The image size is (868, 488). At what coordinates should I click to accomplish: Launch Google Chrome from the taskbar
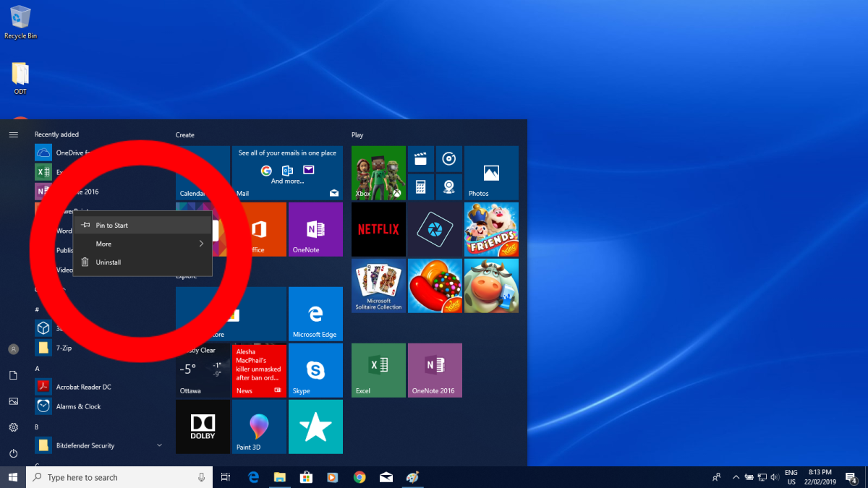pos(359,477)
